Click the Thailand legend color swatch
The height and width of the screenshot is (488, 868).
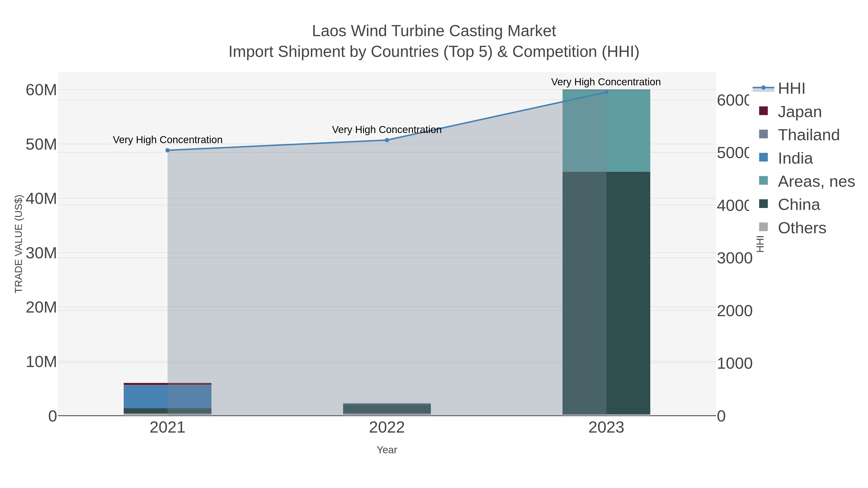763,134
